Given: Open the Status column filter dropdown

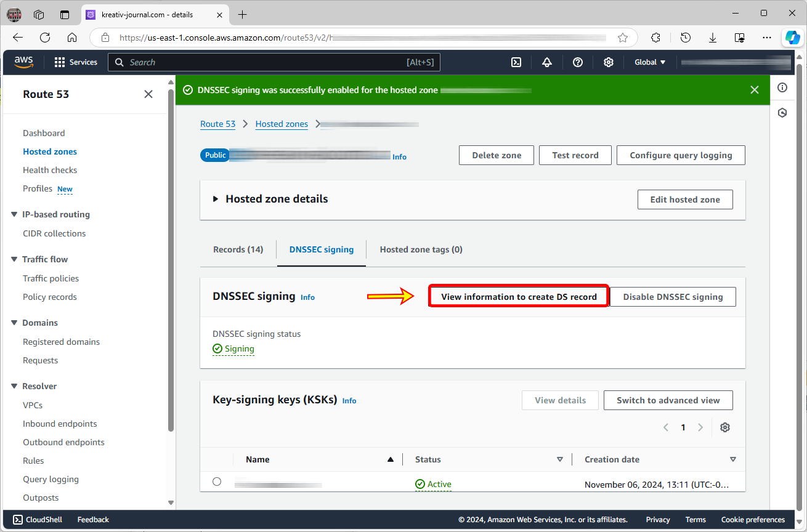Looking at the screenshot, I should coord(560,459).
